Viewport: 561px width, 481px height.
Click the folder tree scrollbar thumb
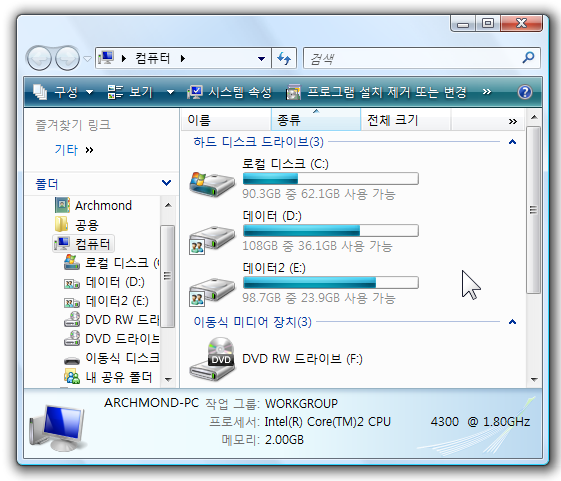[167, 276]
